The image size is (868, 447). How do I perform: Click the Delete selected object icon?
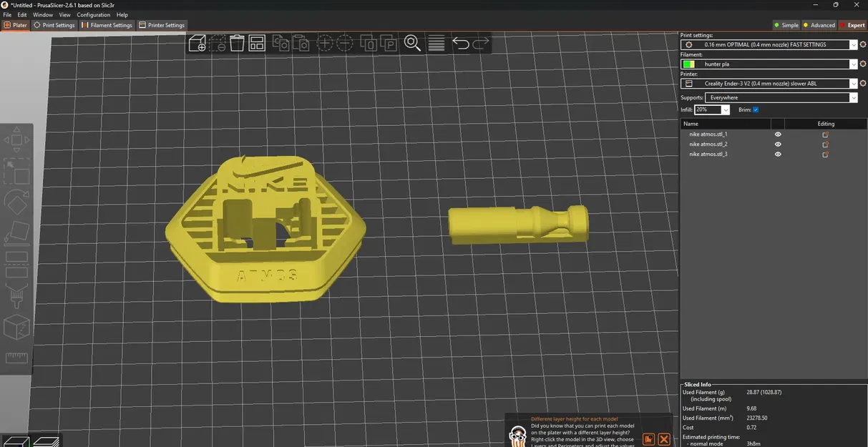coord(218,44)
